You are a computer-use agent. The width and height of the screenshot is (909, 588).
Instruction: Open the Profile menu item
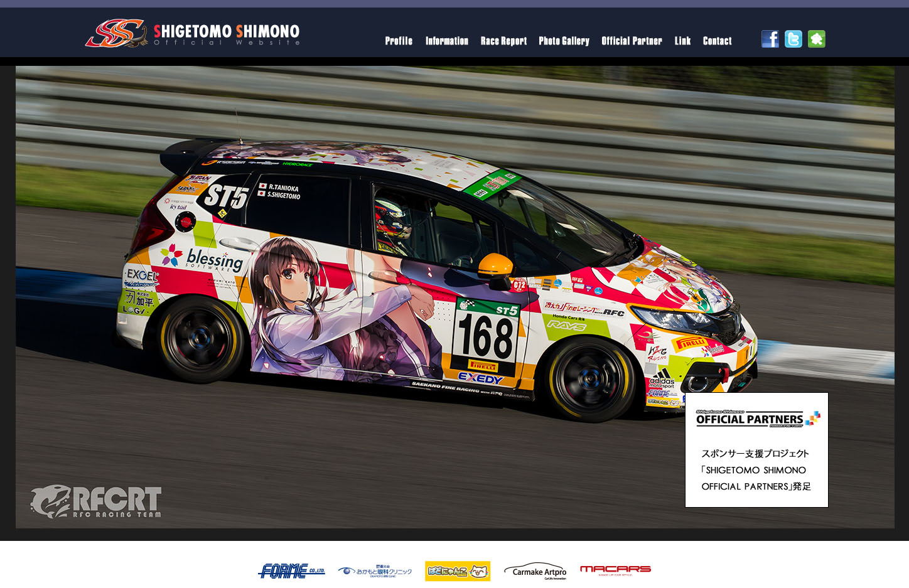click(x=399, y=41)
